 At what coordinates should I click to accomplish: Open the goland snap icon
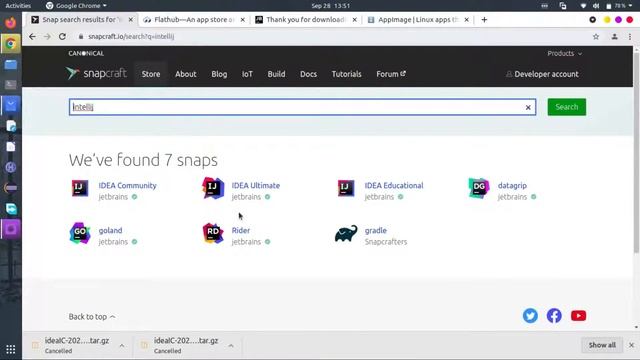[x=80, y=233]
